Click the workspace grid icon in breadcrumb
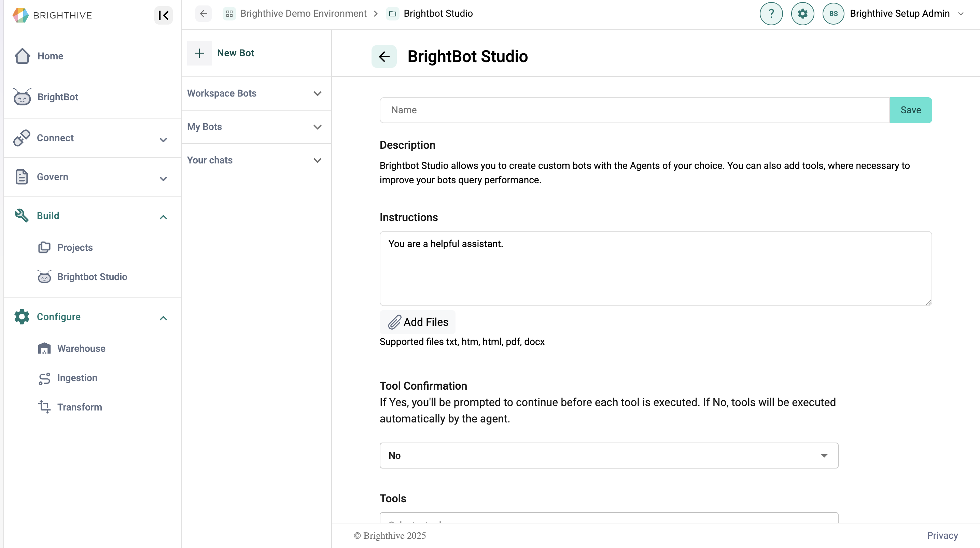The height and width of the screenshot is (548, 980). click(x=229, y=14)
